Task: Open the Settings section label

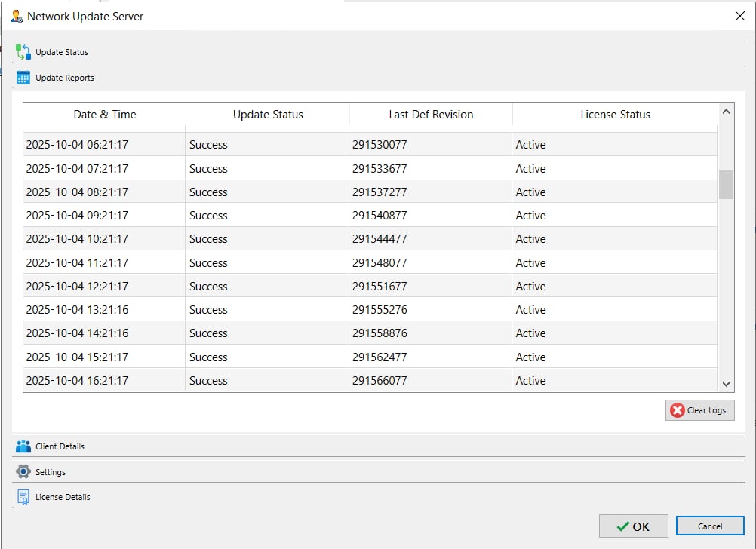Action: click(x=51, y=472)
